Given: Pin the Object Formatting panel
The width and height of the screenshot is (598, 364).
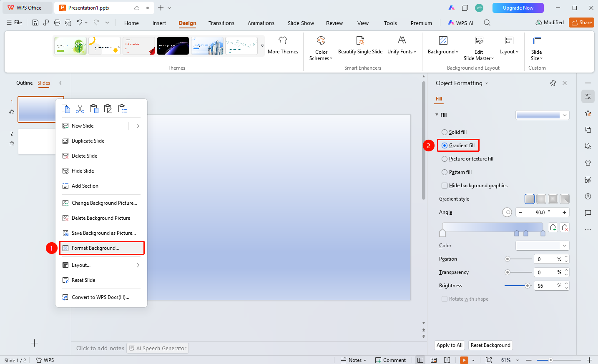Looking at the screenshot, I should (553, 83).
